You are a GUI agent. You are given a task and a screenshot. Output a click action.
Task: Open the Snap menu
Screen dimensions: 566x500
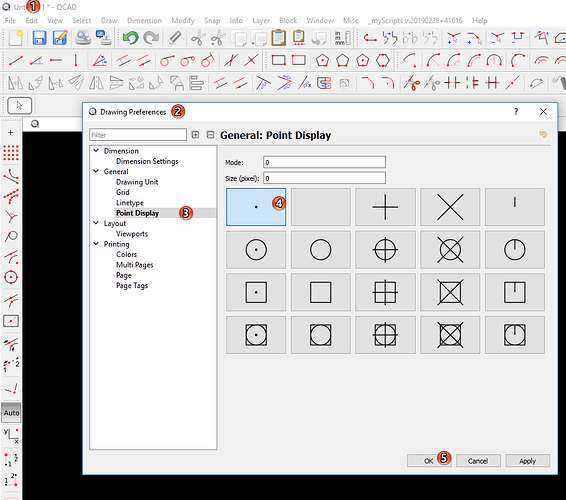click(212, 21)
